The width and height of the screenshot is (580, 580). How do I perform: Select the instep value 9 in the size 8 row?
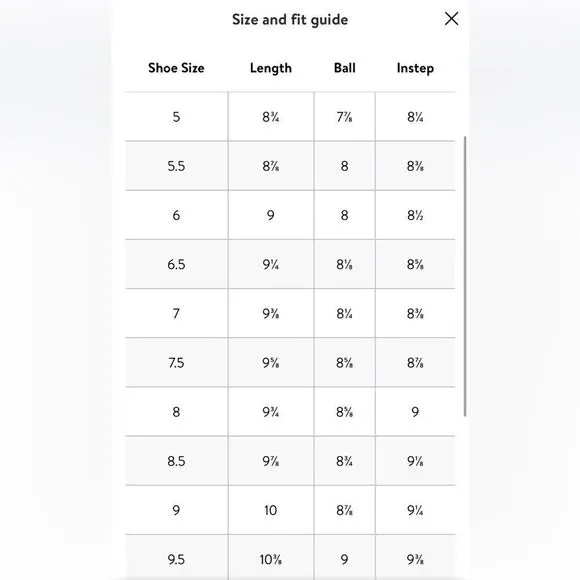(415, 412)
